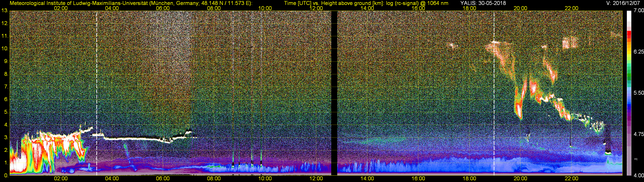Select 08:00 on the upper time axis
This screenshot has height=182, width=644.
[x=214, y=8]
